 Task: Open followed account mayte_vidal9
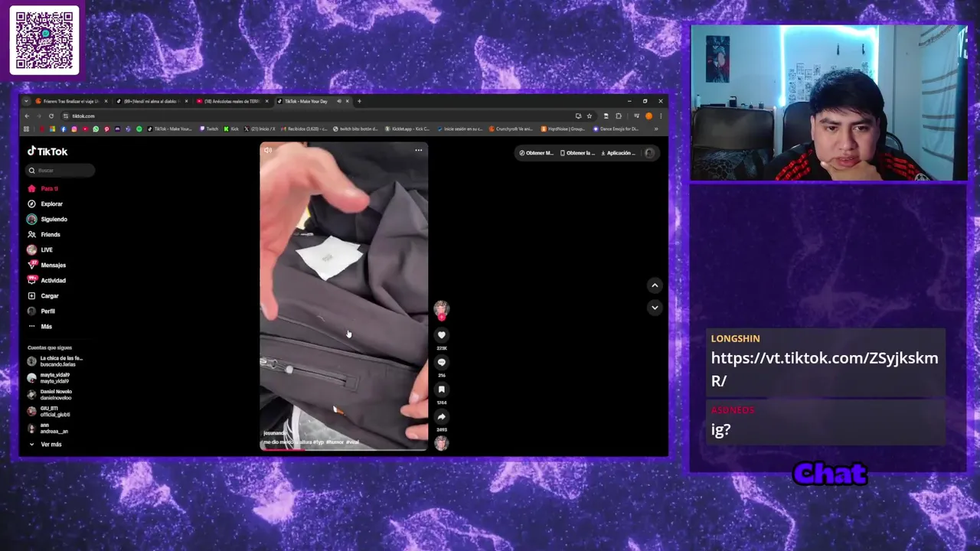coord(49,378)
